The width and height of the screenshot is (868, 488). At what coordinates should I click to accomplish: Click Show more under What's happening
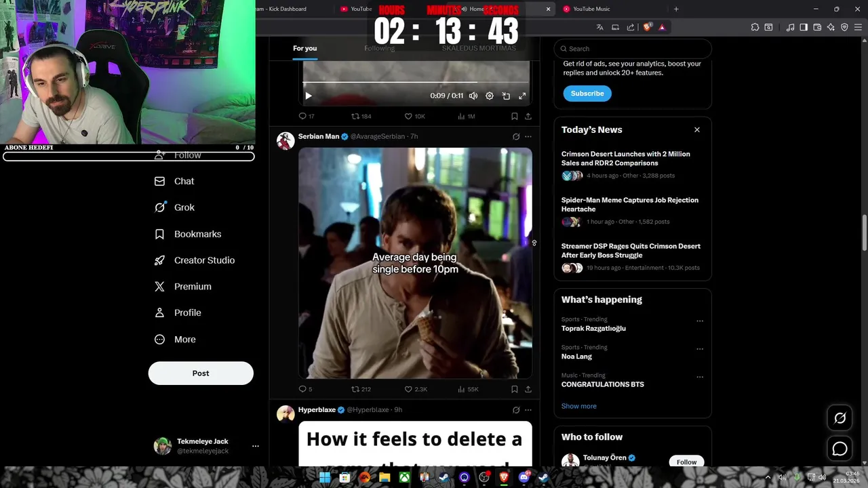579,406
